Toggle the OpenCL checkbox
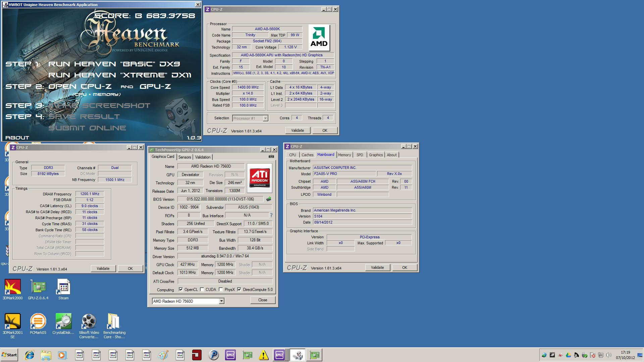644x362 pixels. click(181, 290)
